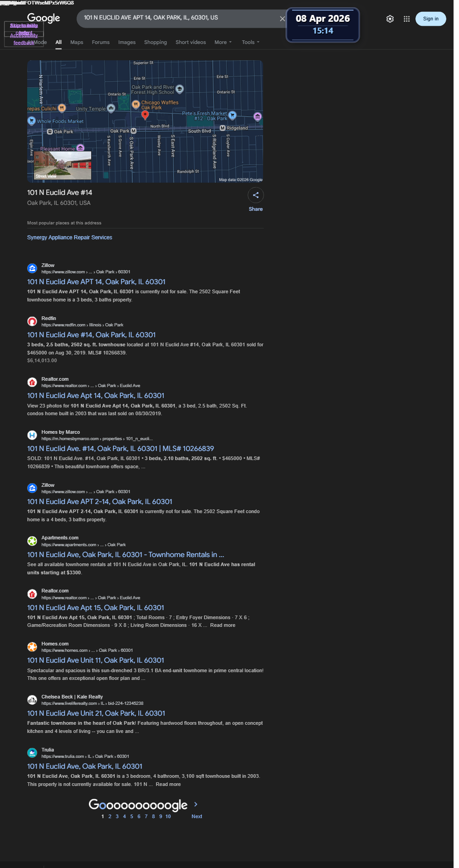Open the Street View thumbnail

pos(63,165)
